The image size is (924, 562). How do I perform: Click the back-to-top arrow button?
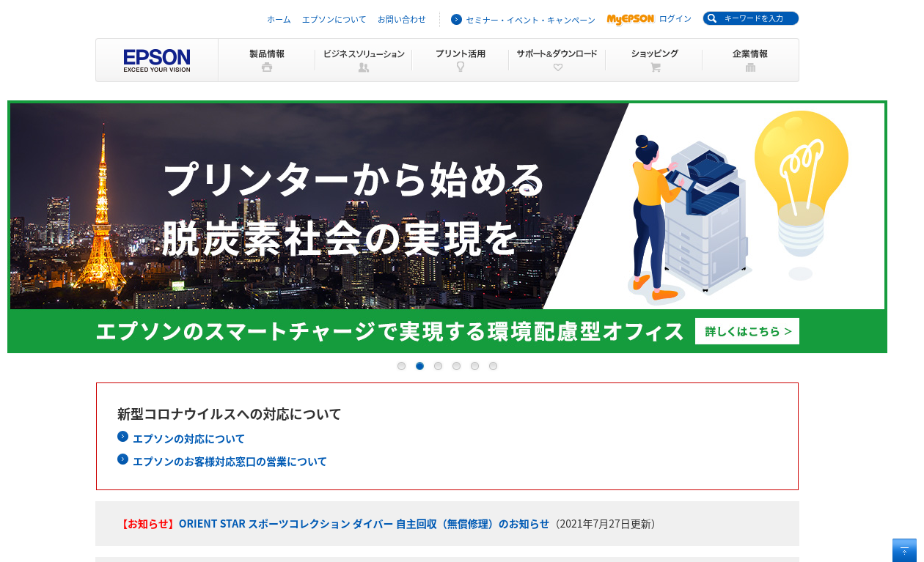[x=904, y=550]
